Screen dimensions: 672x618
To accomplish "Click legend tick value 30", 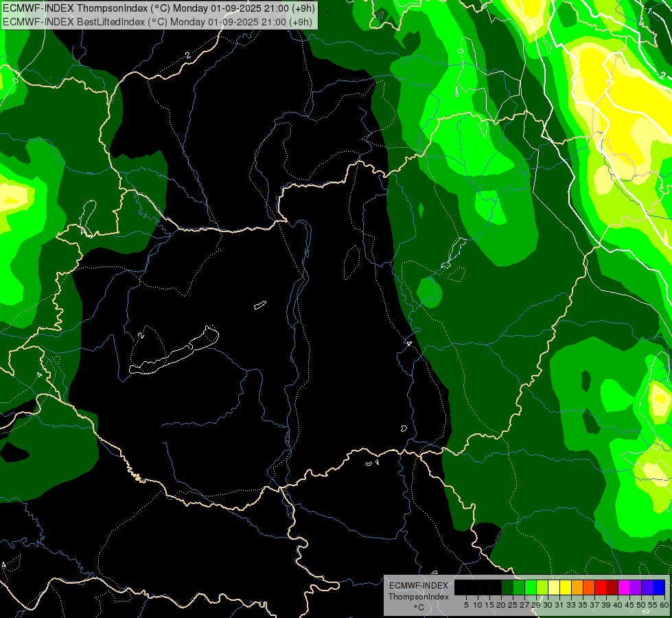I will (548, 605).
